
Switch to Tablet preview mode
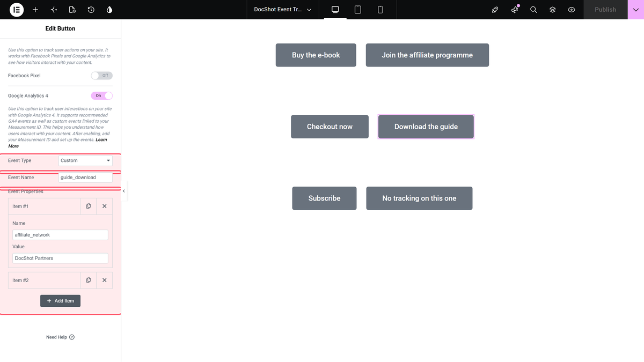[x=358, y=10]
